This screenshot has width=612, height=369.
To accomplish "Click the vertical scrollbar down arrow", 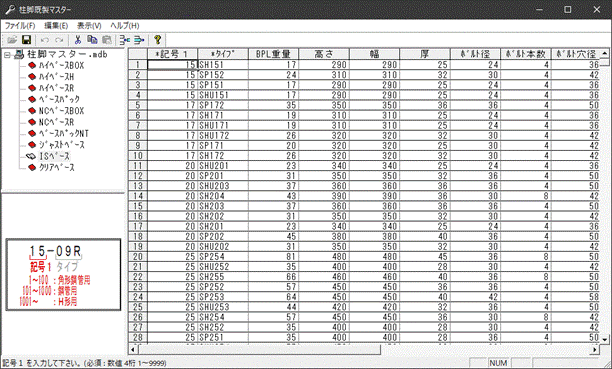I will [x=605, y=339].
